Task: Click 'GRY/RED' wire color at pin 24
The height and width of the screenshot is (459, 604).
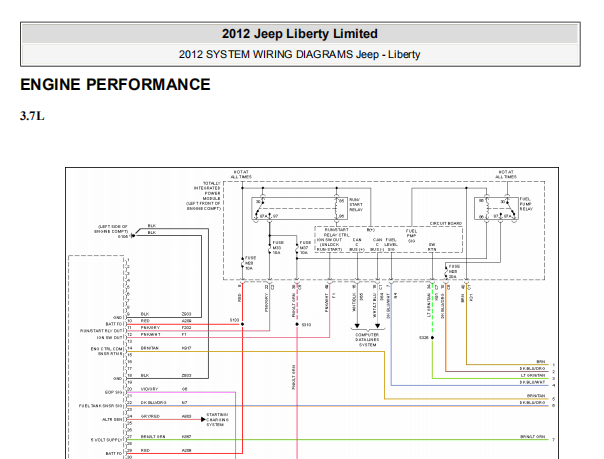Action: (x=150, y=416)
